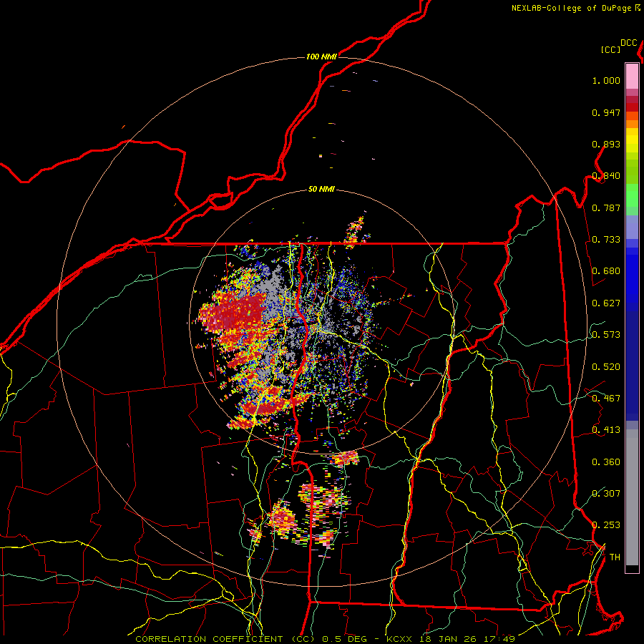Select the 0.733 scale value
The width and height of the screenshot is (644, 644).
[606, 240]
